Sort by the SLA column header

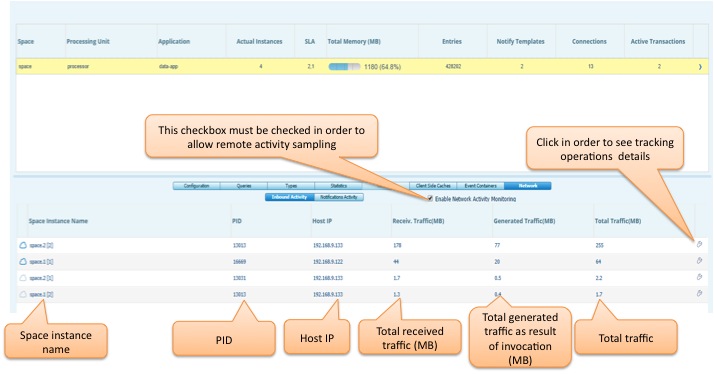[310, 41]
